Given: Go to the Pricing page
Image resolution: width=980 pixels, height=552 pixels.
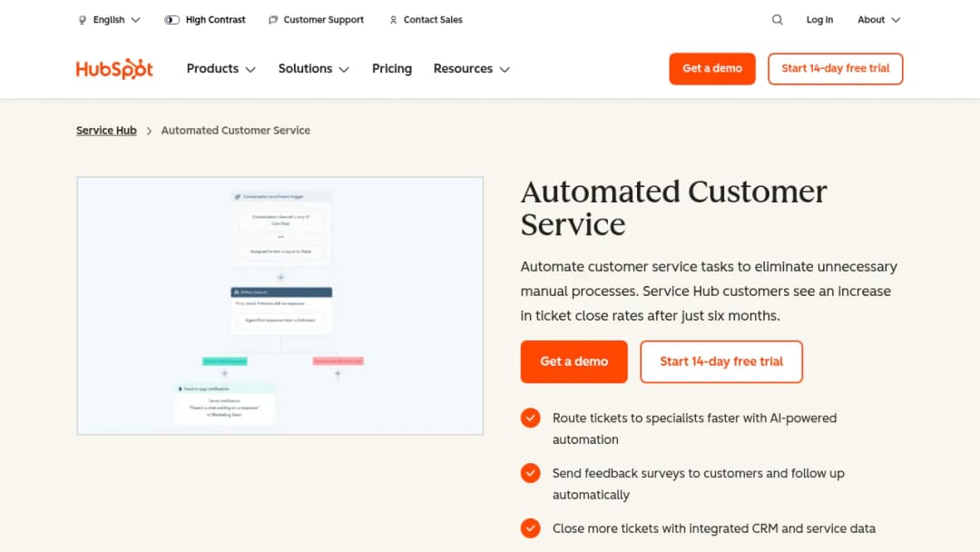Looking at the screenshot, I should (392, 69).
